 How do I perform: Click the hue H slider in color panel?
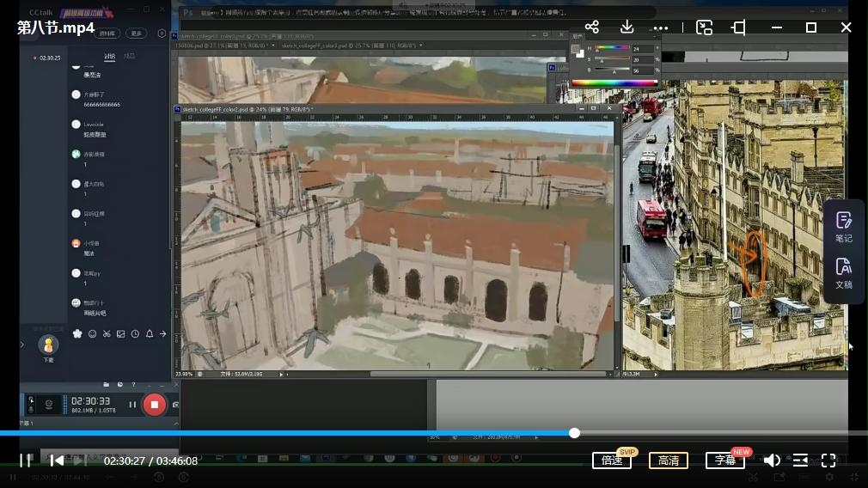(x=612, y=49)
